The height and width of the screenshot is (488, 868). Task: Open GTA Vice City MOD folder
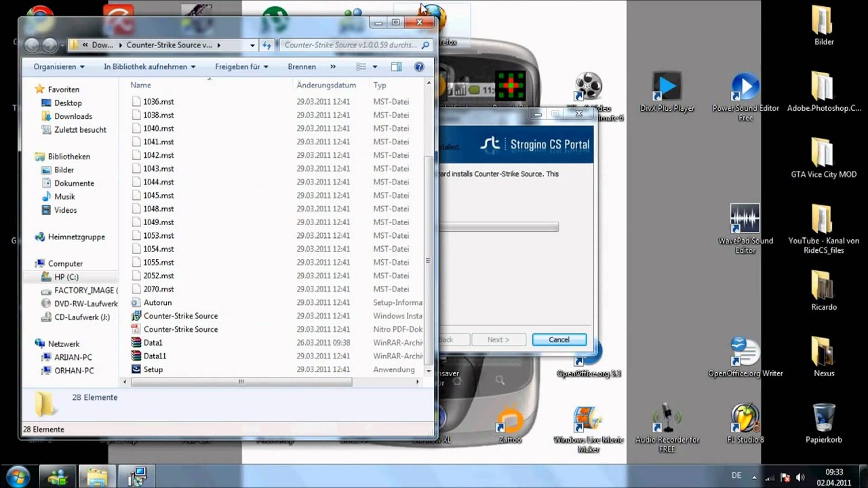(823, 159)
